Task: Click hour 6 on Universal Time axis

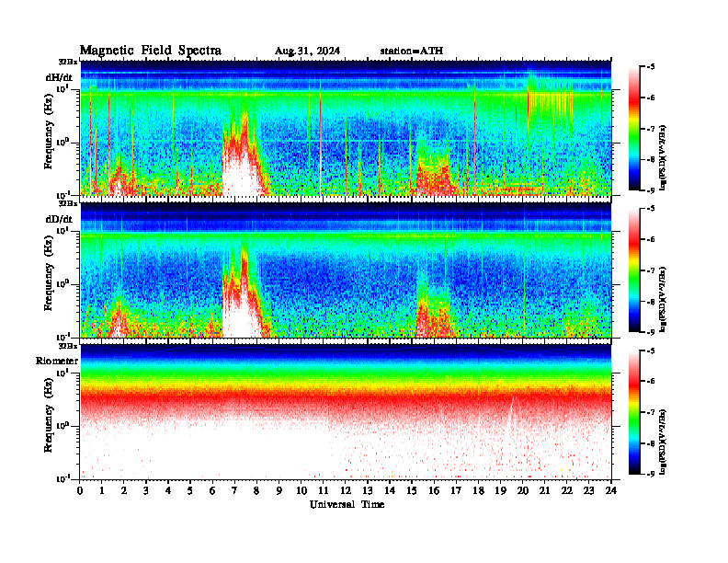Action: click(x=212, y=490)
